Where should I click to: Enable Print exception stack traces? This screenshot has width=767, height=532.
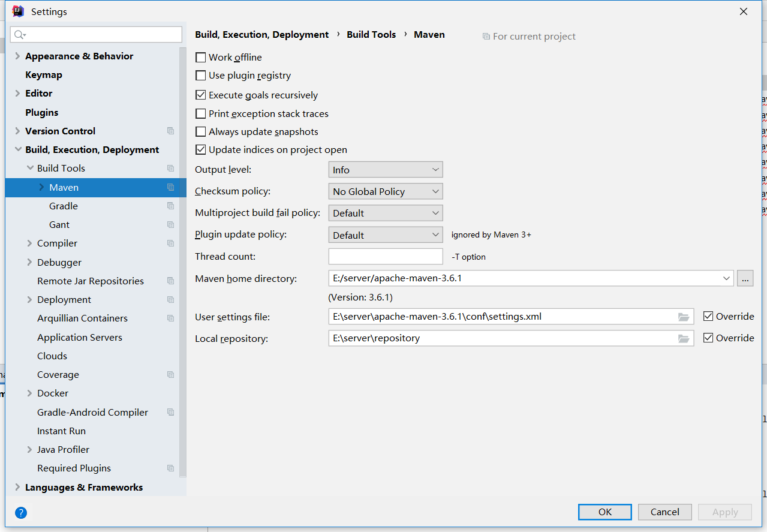click(201, 113)
